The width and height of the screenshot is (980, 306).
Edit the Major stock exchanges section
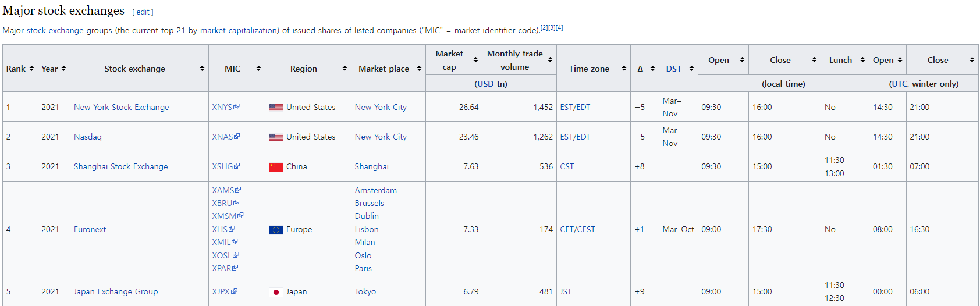coord(143,12)
